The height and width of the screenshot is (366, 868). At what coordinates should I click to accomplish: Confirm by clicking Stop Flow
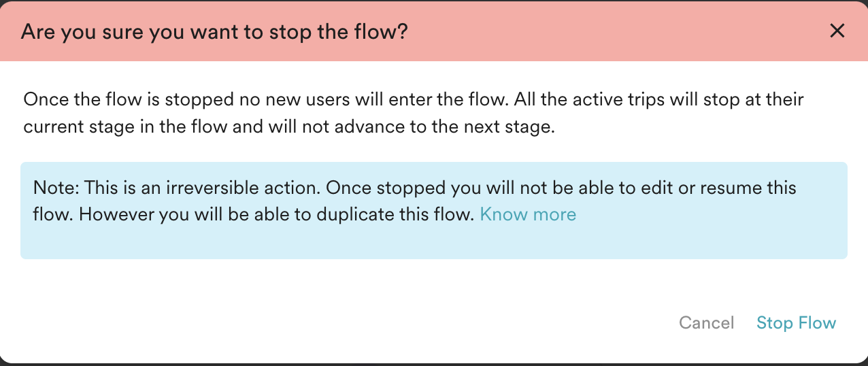point(796,322)
